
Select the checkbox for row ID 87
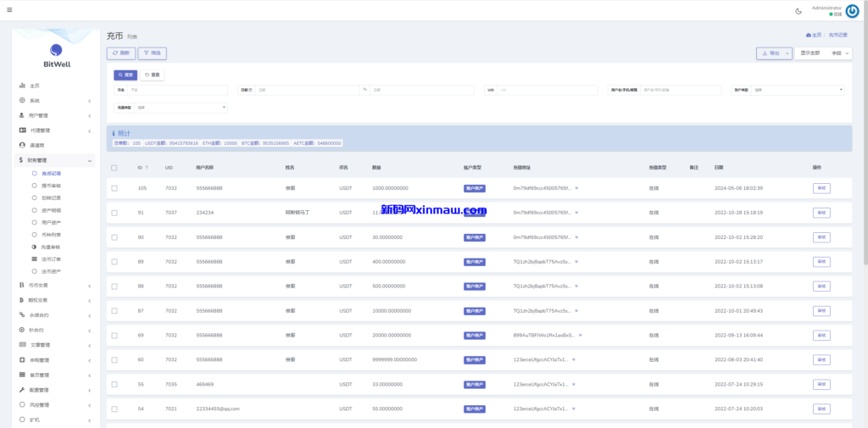[x=114, y=311]
